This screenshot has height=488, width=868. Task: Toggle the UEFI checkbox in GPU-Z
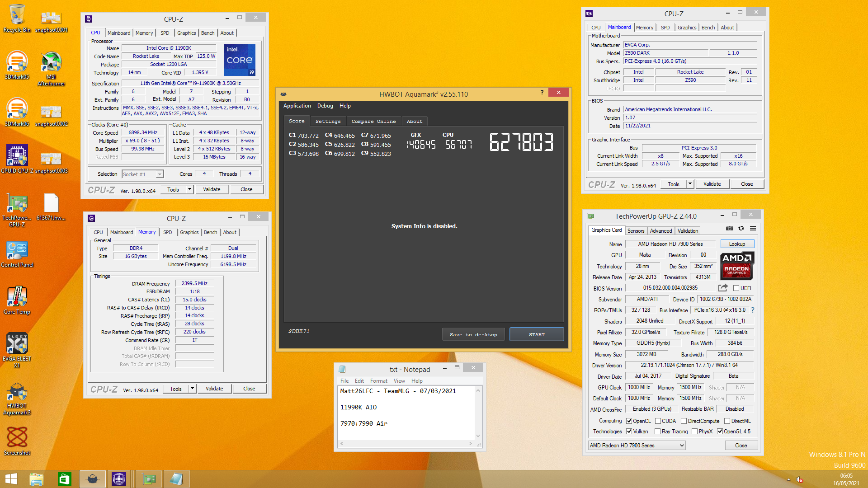click(736, 288)
